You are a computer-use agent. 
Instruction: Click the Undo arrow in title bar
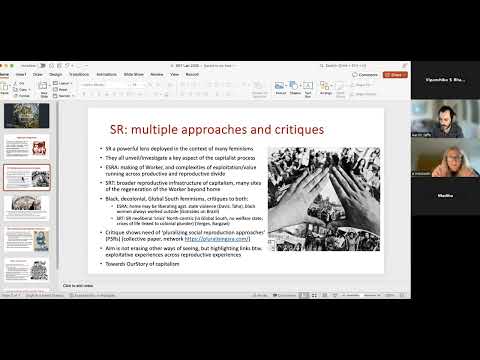[x=67, y=66]
